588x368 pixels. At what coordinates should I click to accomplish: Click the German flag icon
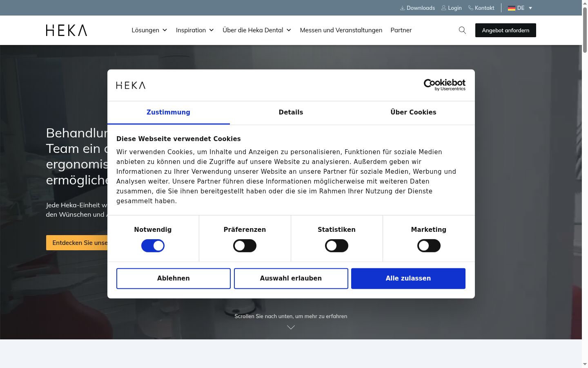tap(511, 8)
